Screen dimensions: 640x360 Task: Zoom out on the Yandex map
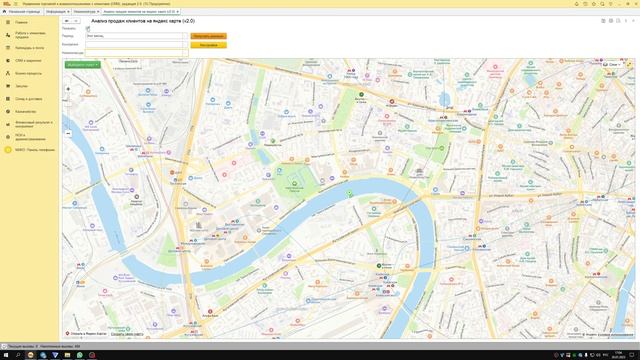coord(68,133)
